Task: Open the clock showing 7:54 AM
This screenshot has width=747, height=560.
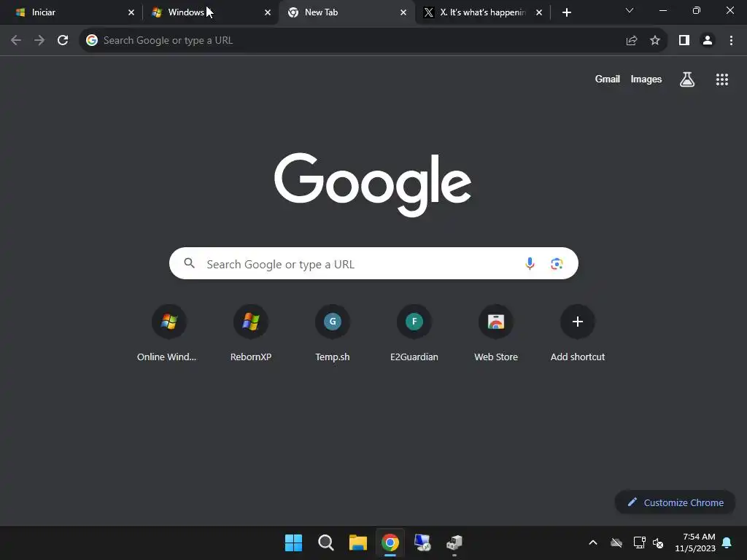Action: [695, 542]
